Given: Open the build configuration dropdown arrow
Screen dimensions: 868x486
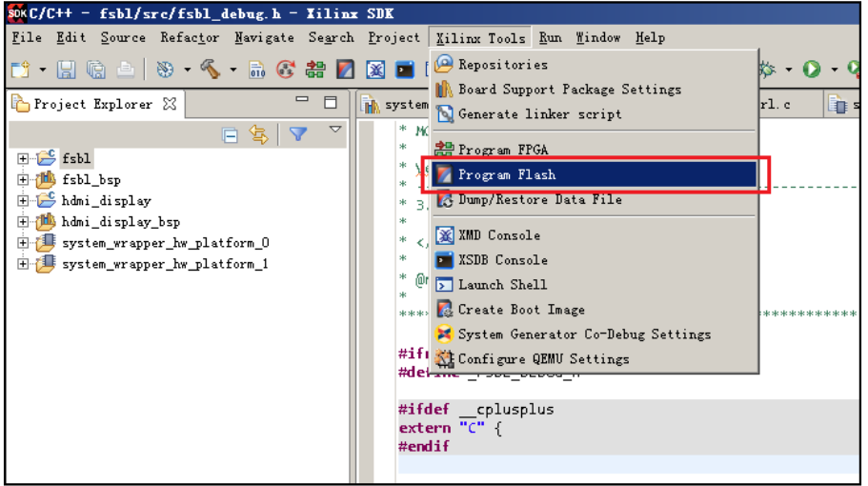Looking at the screenshot, I should (187, 71).
